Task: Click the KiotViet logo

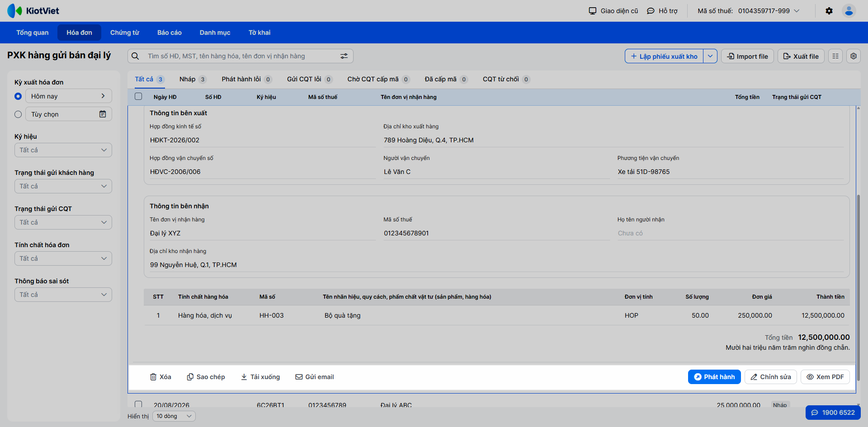Action: coord(33,11)
